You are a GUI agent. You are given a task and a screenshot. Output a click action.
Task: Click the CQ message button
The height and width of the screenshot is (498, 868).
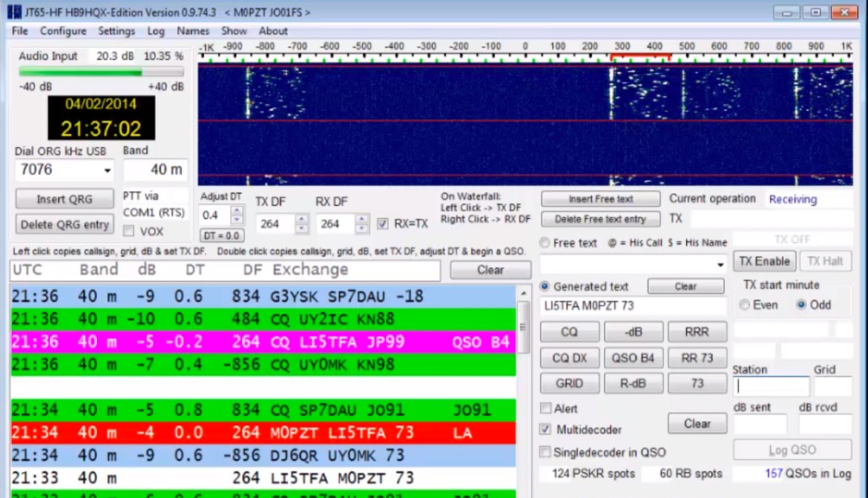(569, 332)
